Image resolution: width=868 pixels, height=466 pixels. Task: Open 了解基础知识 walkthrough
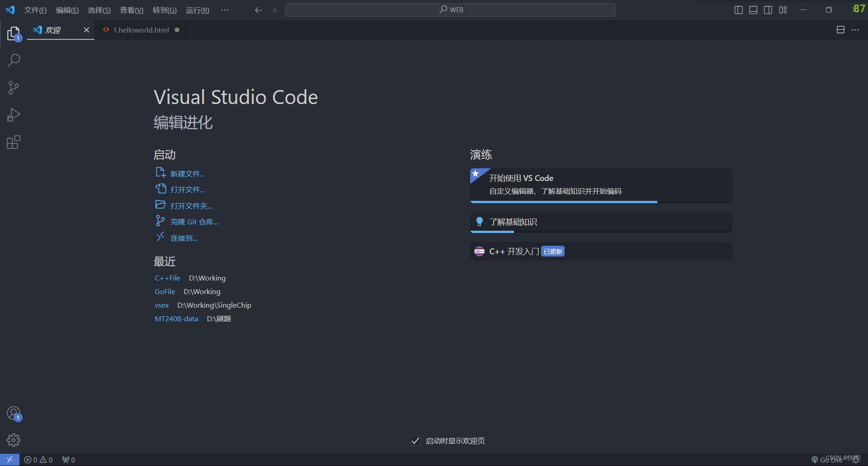tap(601, 223)
